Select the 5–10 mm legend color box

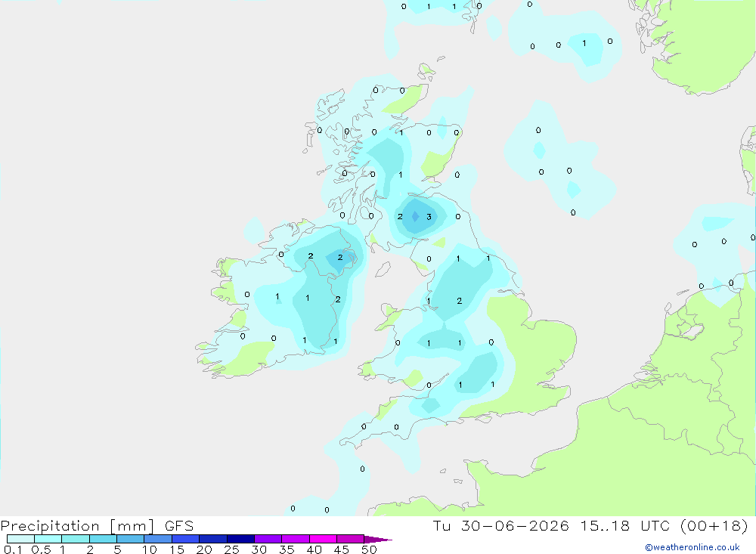(131, 539)
